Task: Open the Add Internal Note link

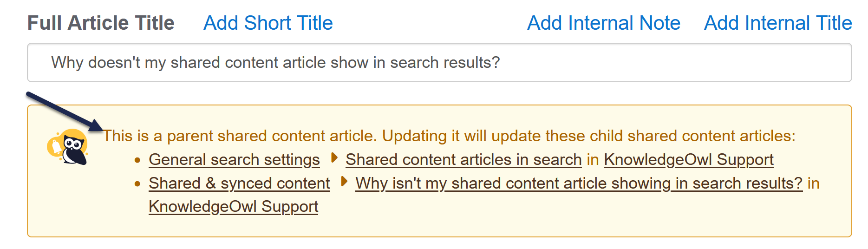Action: (x=603, y=23)
